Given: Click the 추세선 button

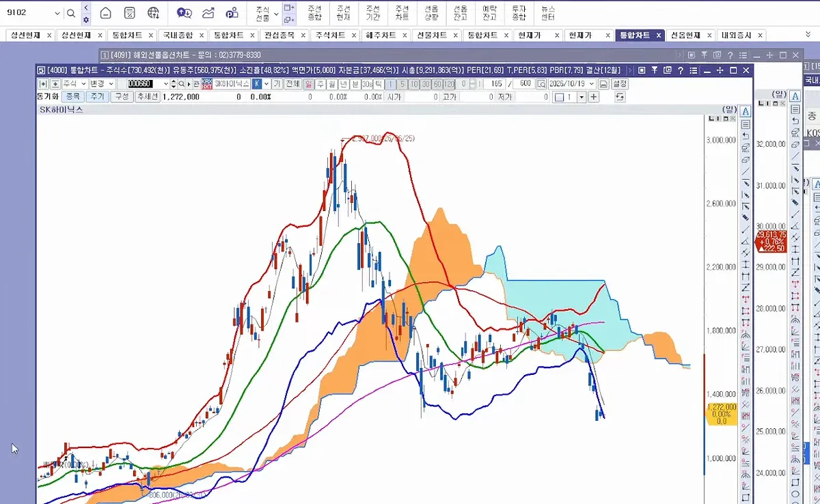Looking at the screenshot, I should 147,97.
